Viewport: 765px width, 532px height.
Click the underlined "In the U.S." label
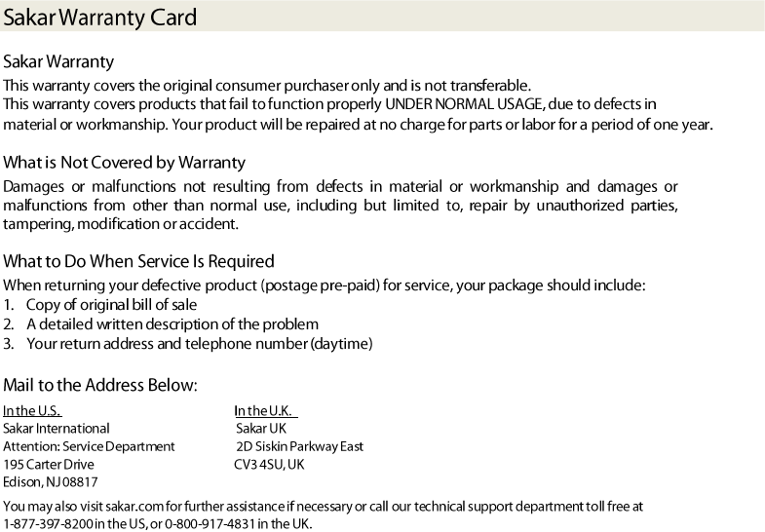(32, 411)
